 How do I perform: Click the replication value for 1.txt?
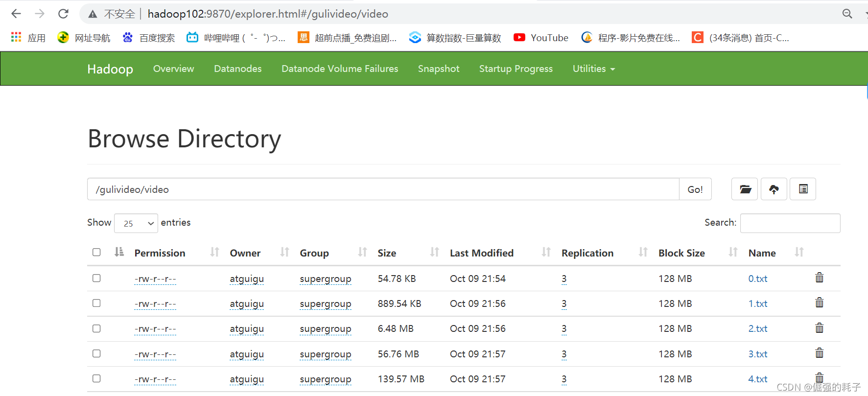coord(564,303)
